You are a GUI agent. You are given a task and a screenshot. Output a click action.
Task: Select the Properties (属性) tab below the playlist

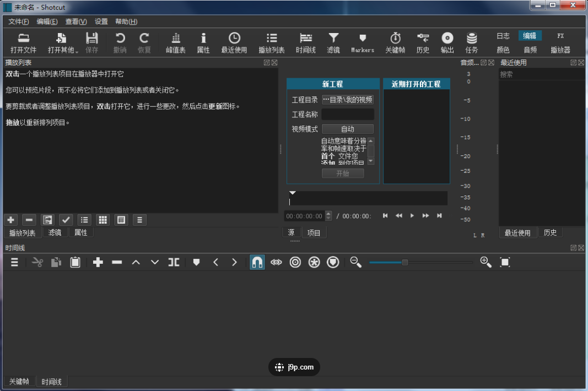point(81,232)
